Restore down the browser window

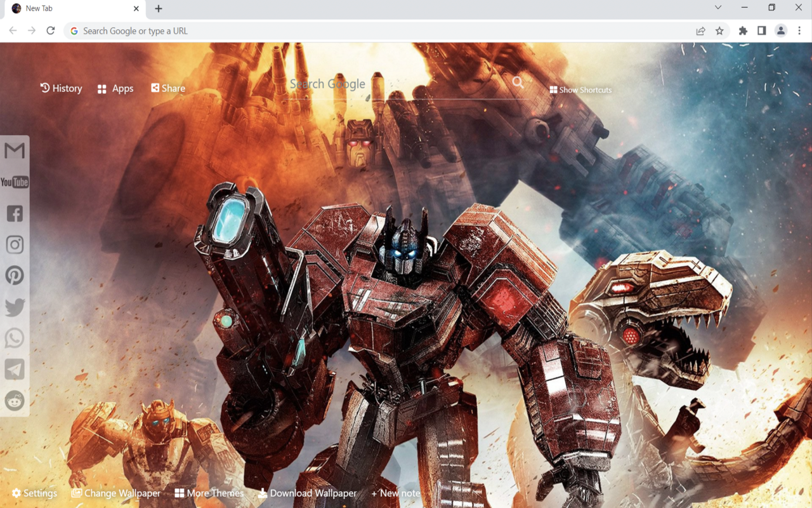(771, 8)
